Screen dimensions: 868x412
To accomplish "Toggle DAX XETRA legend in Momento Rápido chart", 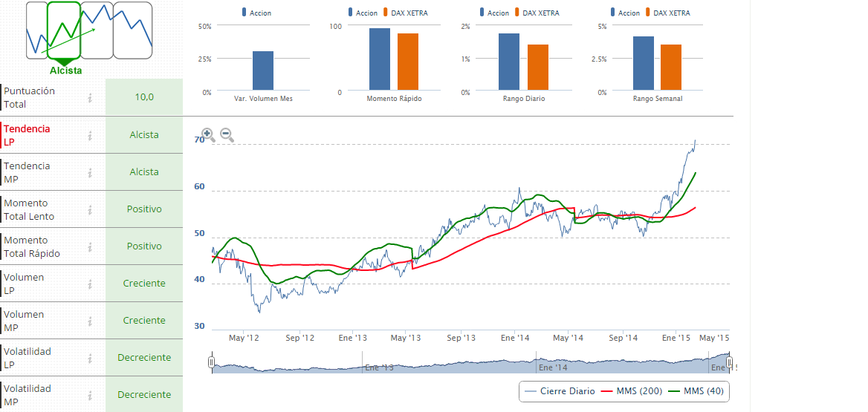I will [405, 13].
